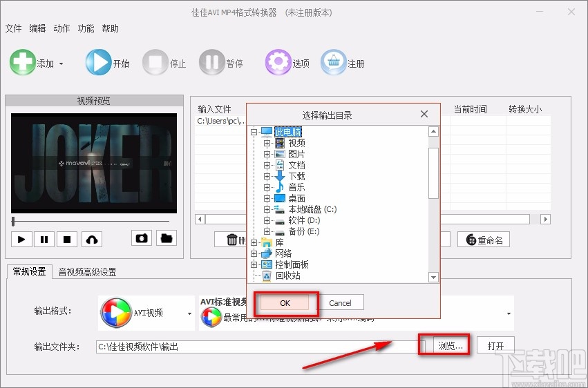Click the Register basket icon
This screenshot has height=388, width=588.
tap(333, 62)
